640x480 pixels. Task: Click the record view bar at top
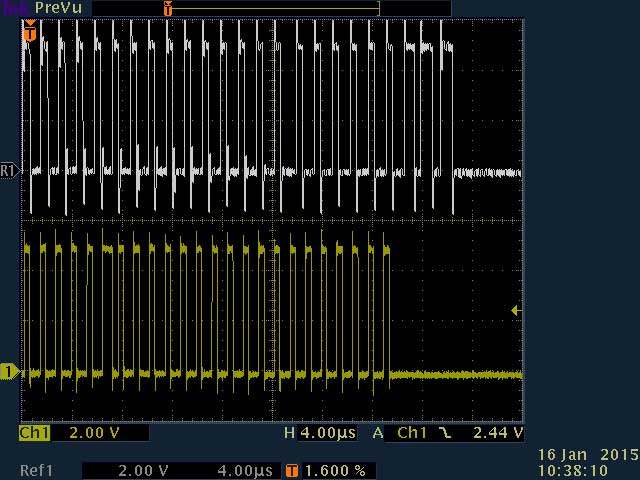pyautogui.click(x=272, y=8)
